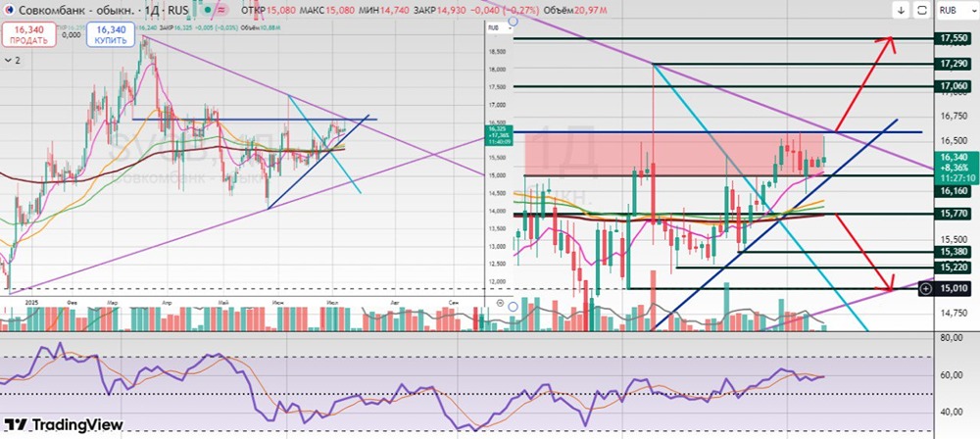Click the blue КУПИТЬ buy button
Image resolution: width=980 pixels, height=439 pixels.
(111, 34)
